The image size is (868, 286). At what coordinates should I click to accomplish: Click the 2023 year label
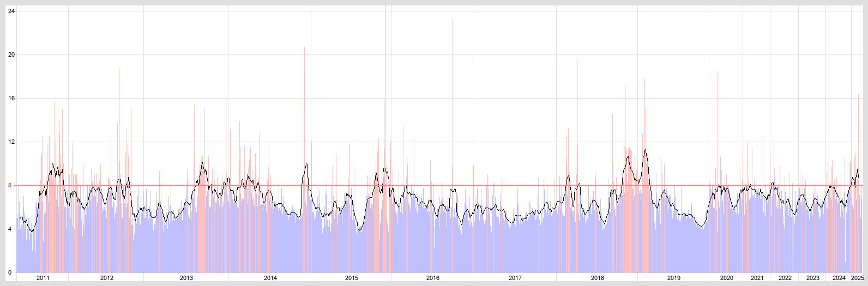(x=813, y=278)
